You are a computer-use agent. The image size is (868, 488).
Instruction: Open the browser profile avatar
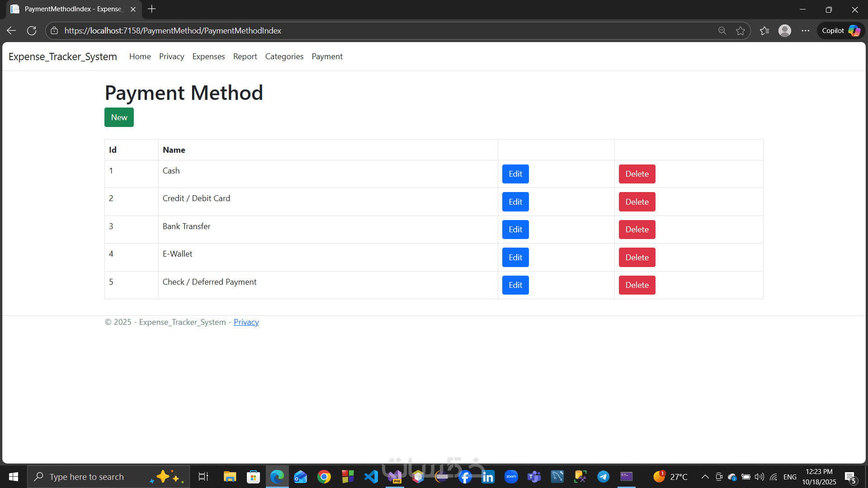click(x=785, y=31)
